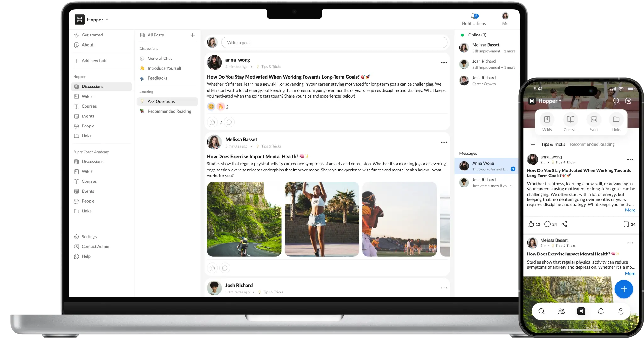Open three-dot menu on anna_wong post
This screenshot has width=644, height=341.
[444, 63]
